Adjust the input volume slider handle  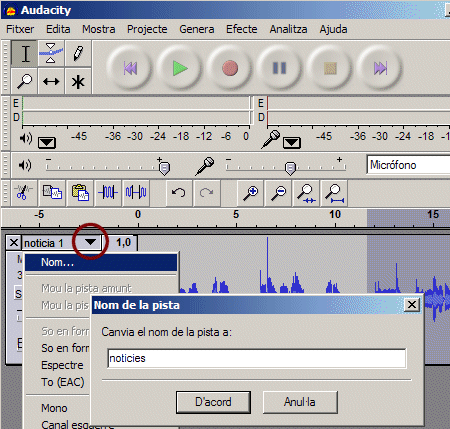coord(290,168)
